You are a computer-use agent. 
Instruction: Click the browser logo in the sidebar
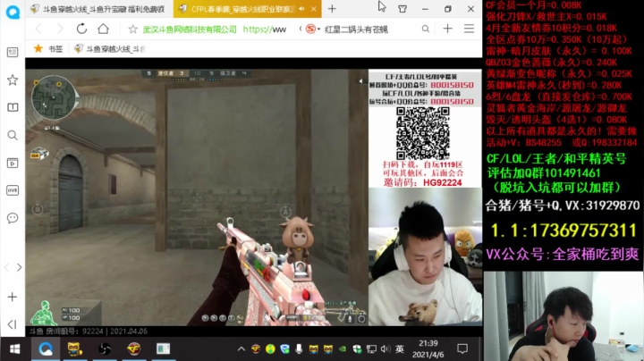[13, 12]
